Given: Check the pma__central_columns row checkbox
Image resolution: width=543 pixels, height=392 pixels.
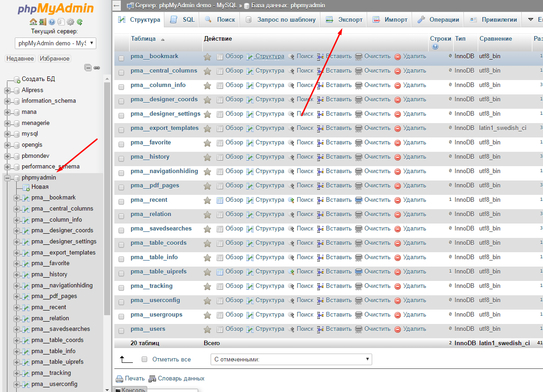Looking at the screenshot, I should pyautogui.click(x=121, y=72).
